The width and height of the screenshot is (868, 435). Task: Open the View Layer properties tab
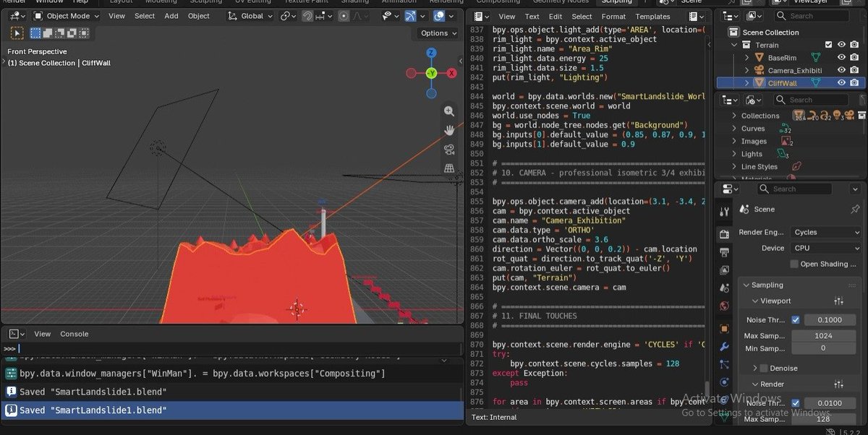[x=725, y=270]
